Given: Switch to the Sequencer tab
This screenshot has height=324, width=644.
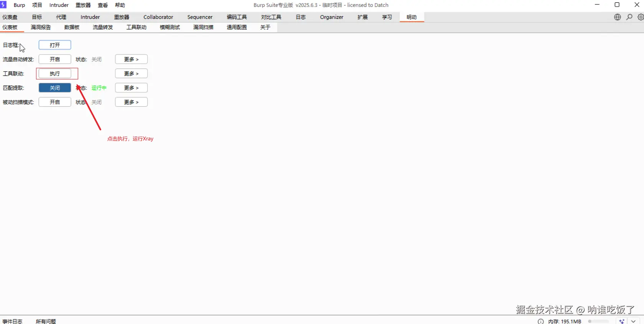Looking at the screenshot, I should pos(200,17).
